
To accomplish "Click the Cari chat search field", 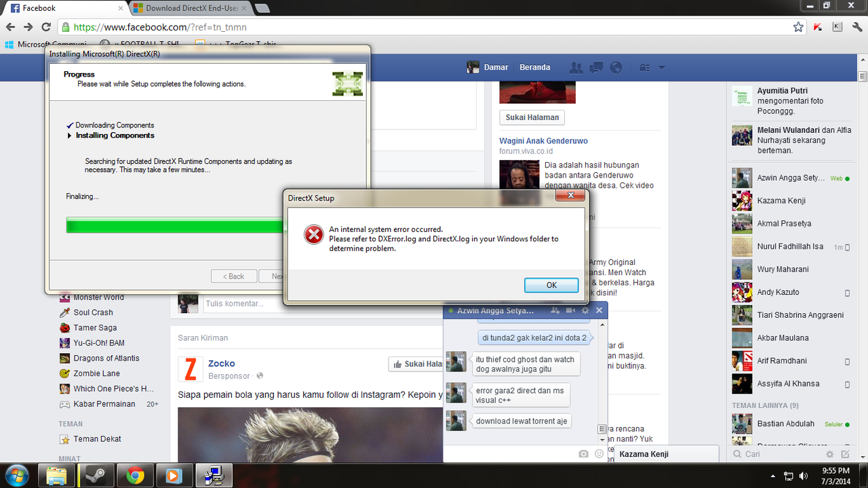I will 776,454.
